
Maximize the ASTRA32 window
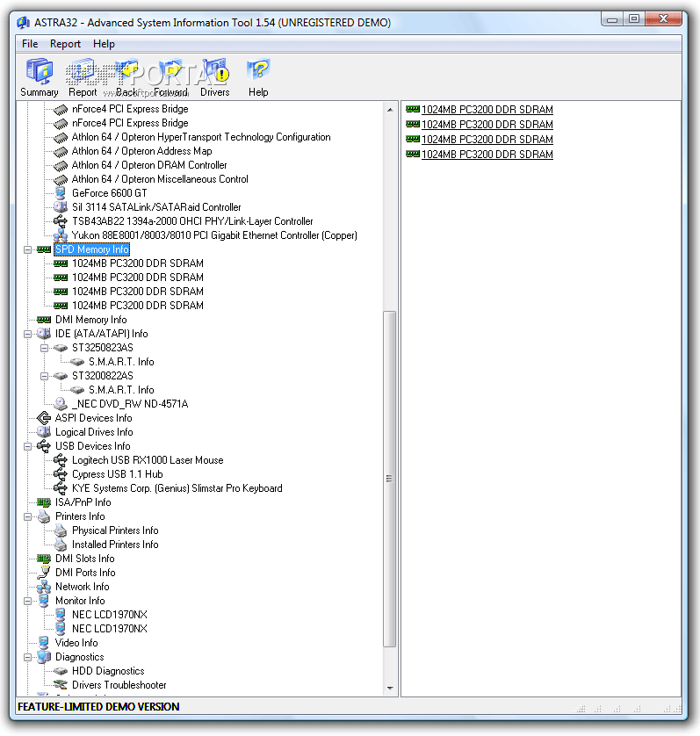(634, 18)
